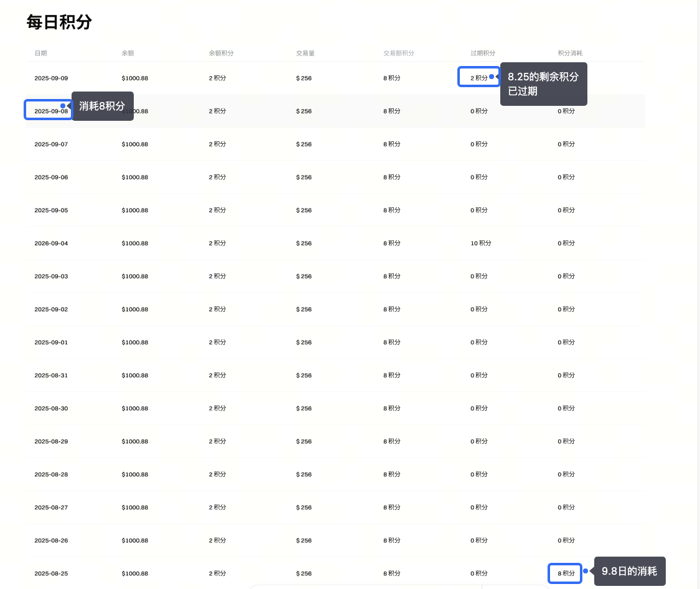Screen dimensions: 700x589
Task: Click the 消耗8积分 annotation label
Action: pos(102,106)
